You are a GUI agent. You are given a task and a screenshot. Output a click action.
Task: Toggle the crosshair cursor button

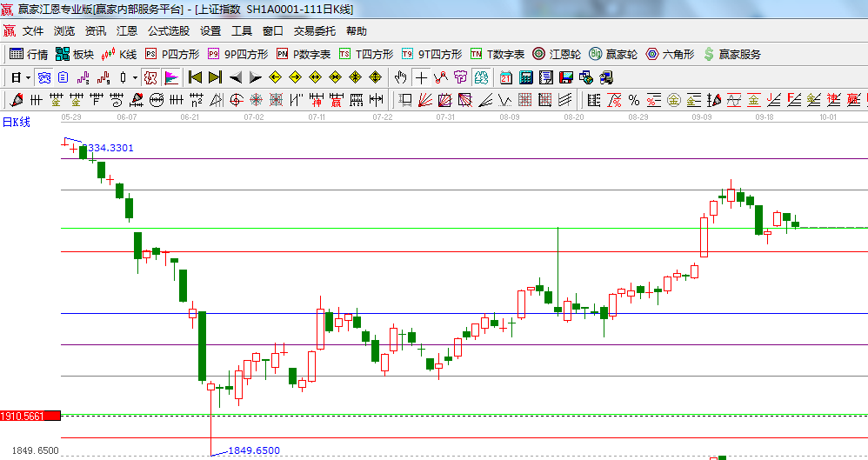[x=422, y=77]
